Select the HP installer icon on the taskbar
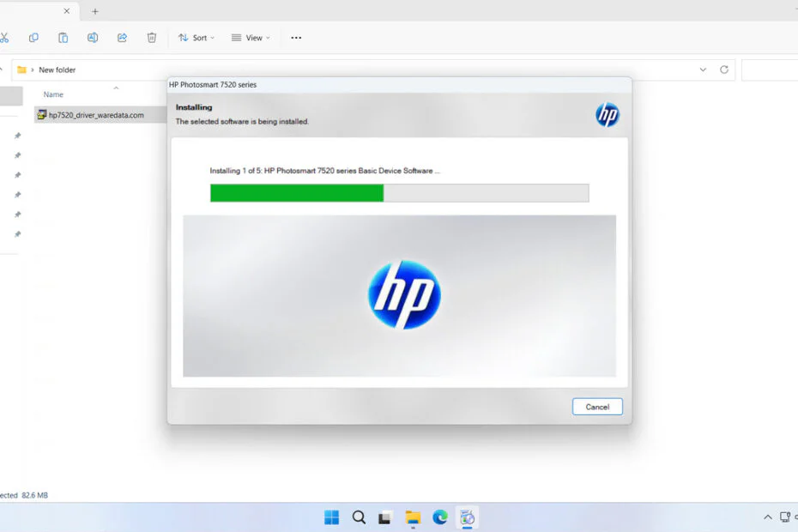798x532 pixels. 468,517
